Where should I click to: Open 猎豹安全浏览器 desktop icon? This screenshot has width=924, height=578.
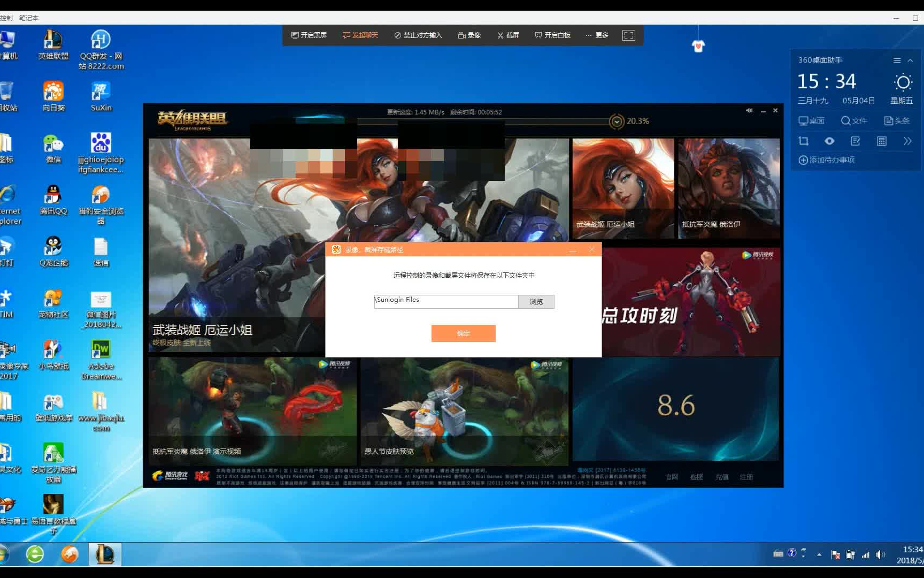[101, 205]
